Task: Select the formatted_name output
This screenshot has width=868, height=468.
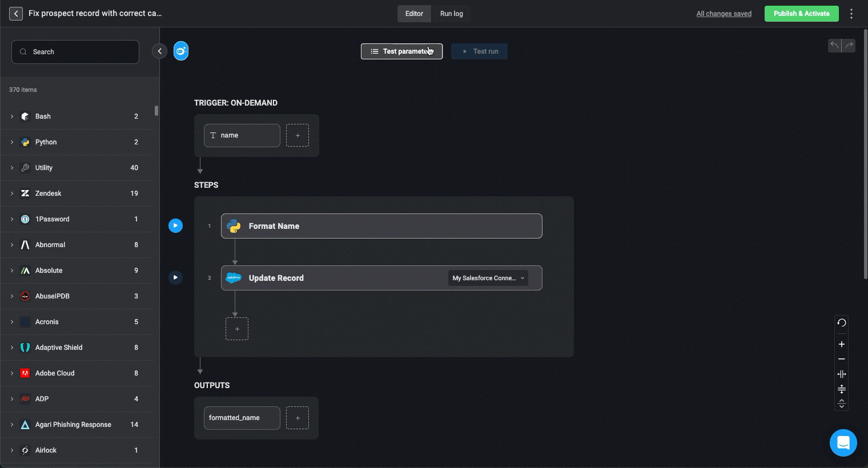Action: tap(242, 418)
